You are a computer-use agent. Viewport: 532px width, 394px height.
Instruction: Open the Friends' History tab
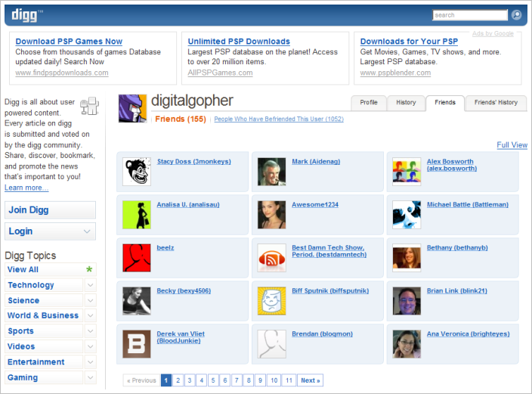pyautogui.click(x=496, y=103)
